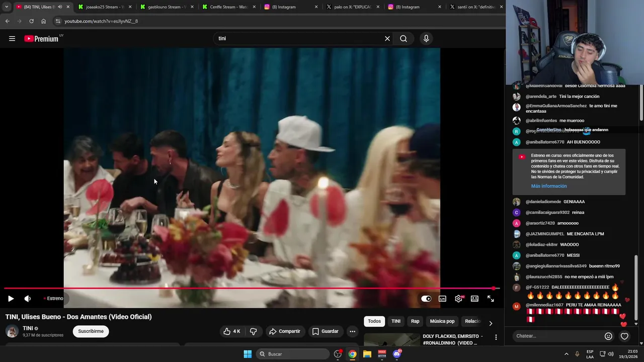644x362 pixels.
Task: Show hidden system tray icons chevron
Action: [566, 354]
